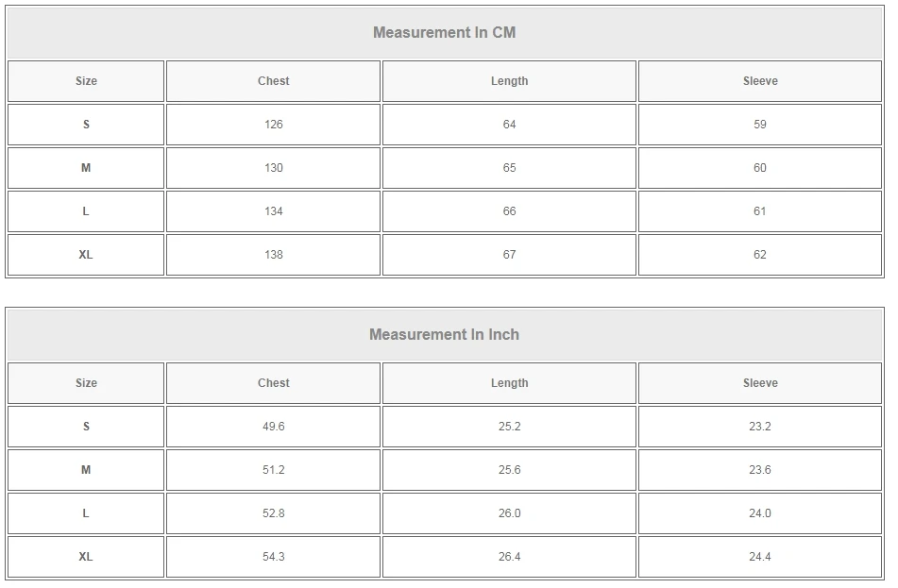Click the 'Measurement In CM' table title
This screenshot has width=898, height=588.
point(444,33)
